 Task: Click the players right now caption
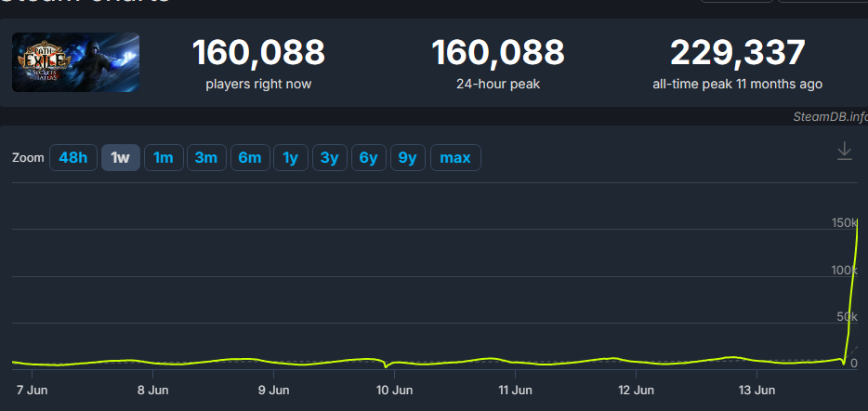coord(258,85)
